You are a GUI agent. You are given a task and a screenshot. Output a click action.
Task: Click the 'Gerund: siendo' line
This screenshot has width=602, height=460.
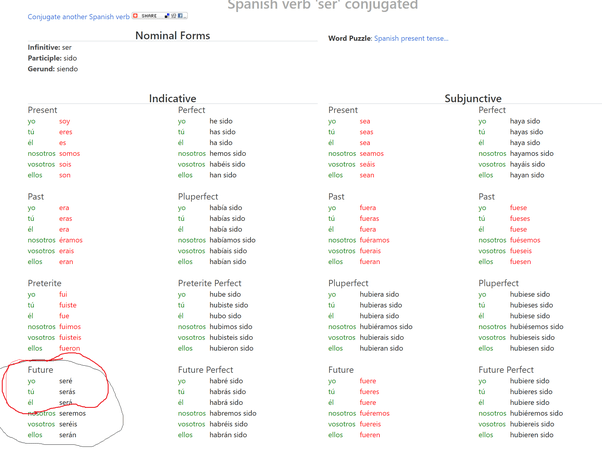pyautogui.click(x=53, y=69)
